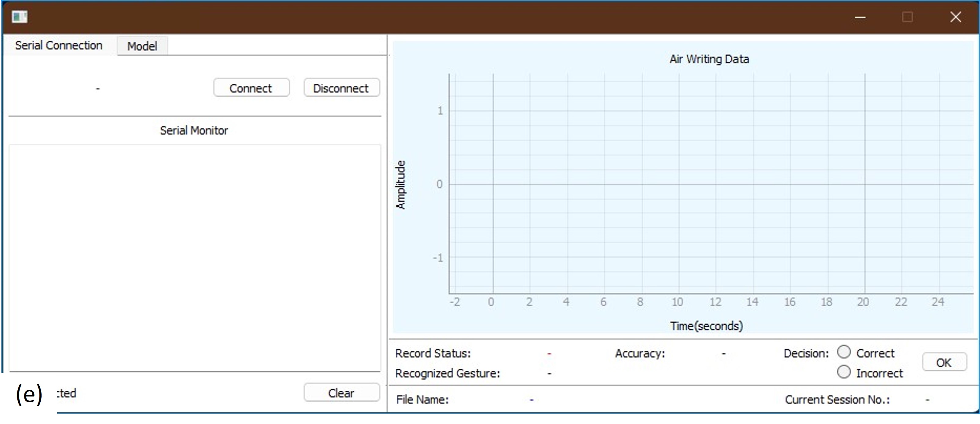Screen dimensions: 980x424
Task: Click the serial port dash label
Action: point(98,88)
